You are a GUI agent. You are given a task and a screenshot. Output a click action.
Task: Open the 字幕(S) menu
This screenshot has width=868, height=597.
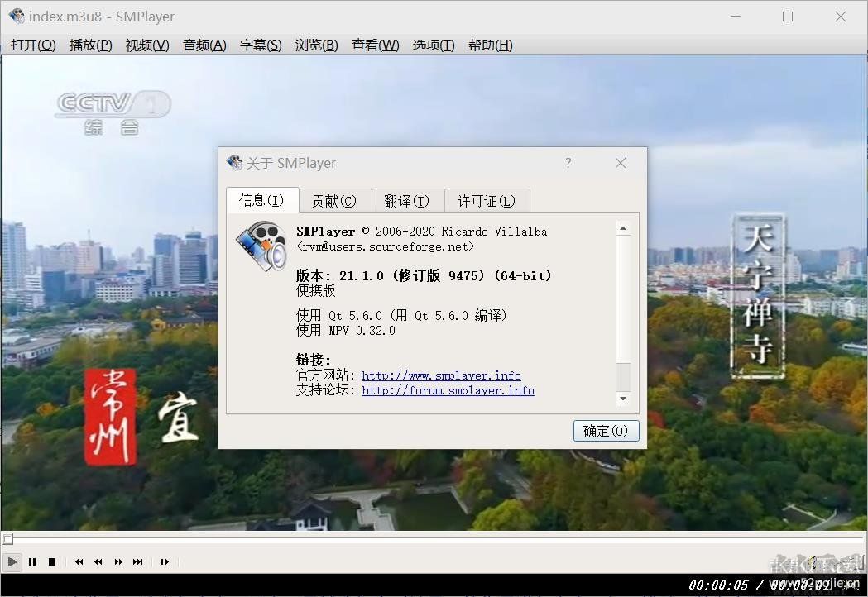261,45
